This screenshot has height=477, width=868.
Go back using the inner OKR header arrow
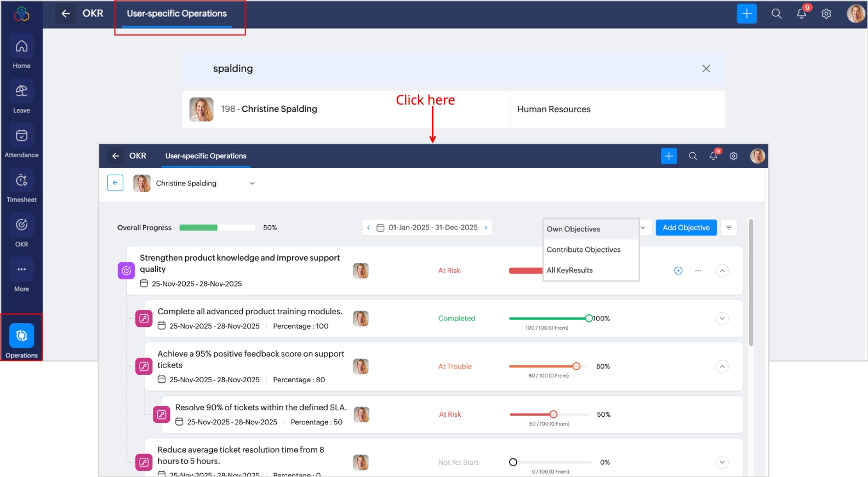pos(116,156)
